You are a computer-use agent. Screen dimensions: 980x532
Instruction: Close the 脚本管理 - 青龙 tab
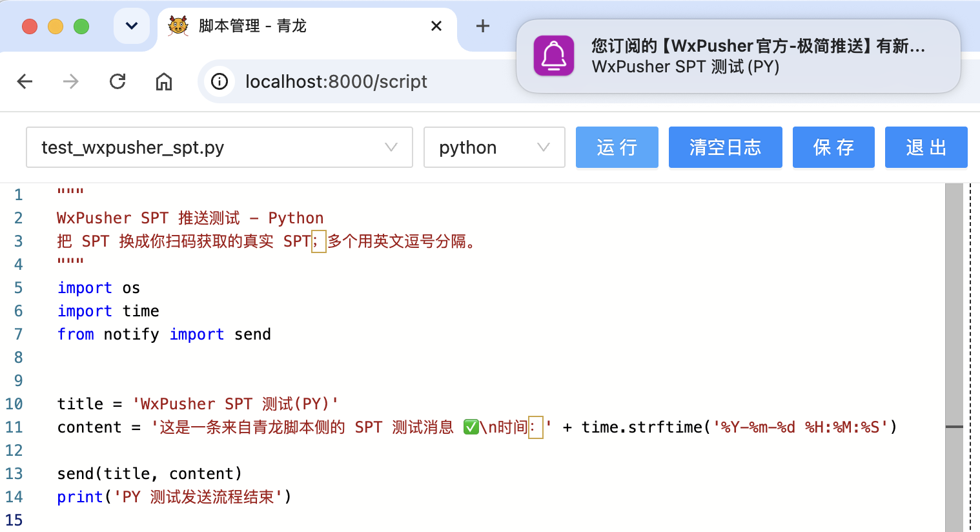pos(436,26)
